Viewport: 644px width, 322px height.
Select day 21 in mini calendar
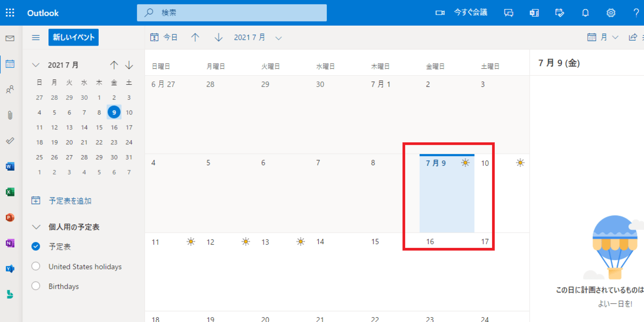pyautogui.click(x=84, y=142)
